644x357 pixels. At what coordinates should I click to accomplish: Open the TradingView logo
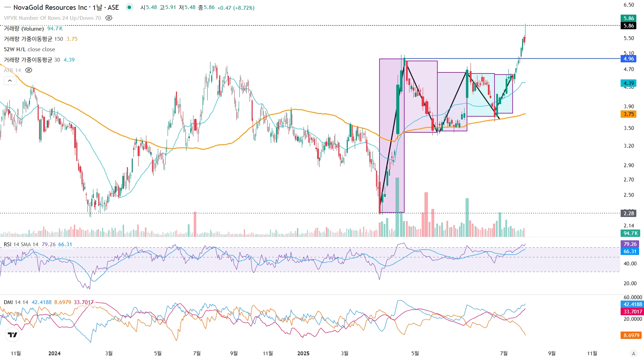pos(13,335)
